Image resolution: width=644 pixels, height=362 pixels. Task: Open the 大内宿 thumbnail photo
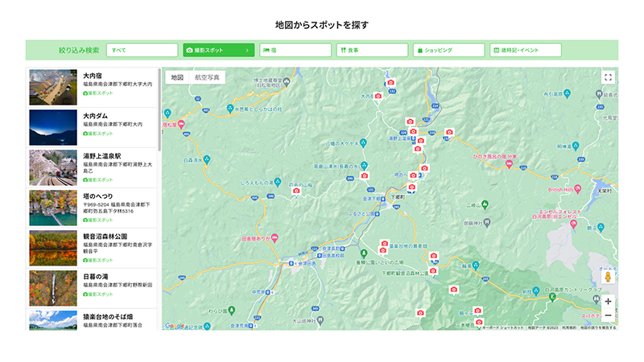53,87
